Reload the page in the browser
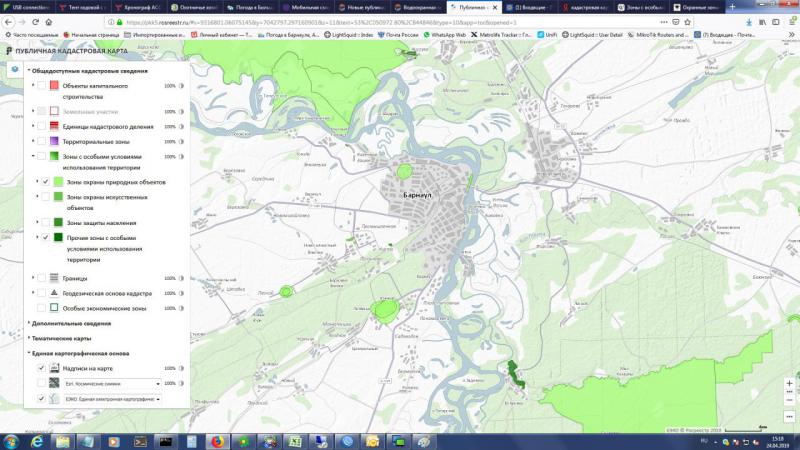Viewport: 800px width, 450px height. pyautogui.click(x=35, y=22)
